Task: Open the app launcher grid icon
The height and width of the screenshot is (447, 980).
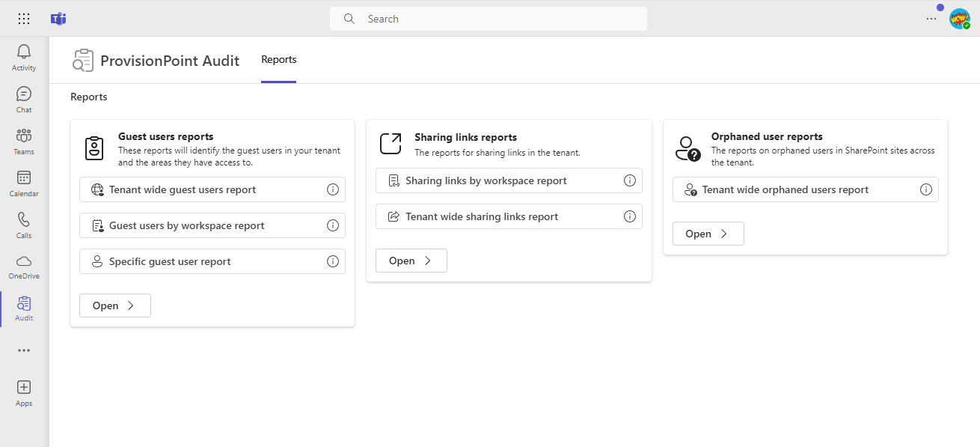Action: (24, 19)
